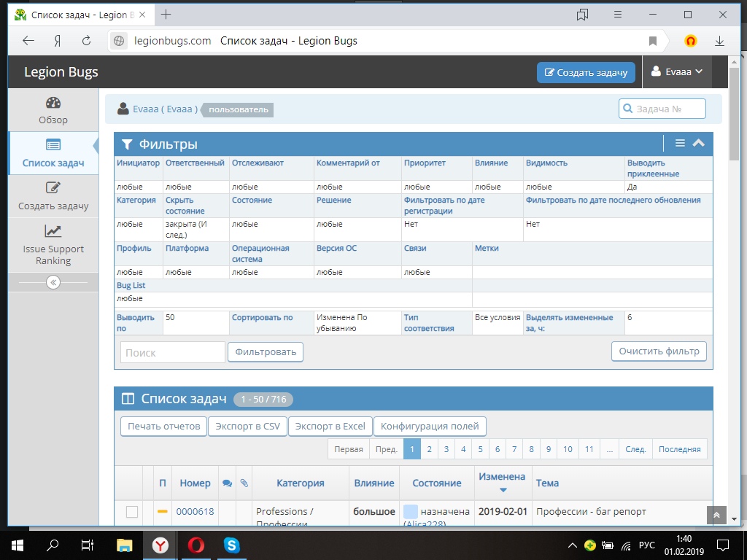The height and width of the screenshot is (560, 747).
Task: Collapse the Фильтры panel with up chevron
Action: [x=699, y=144]
